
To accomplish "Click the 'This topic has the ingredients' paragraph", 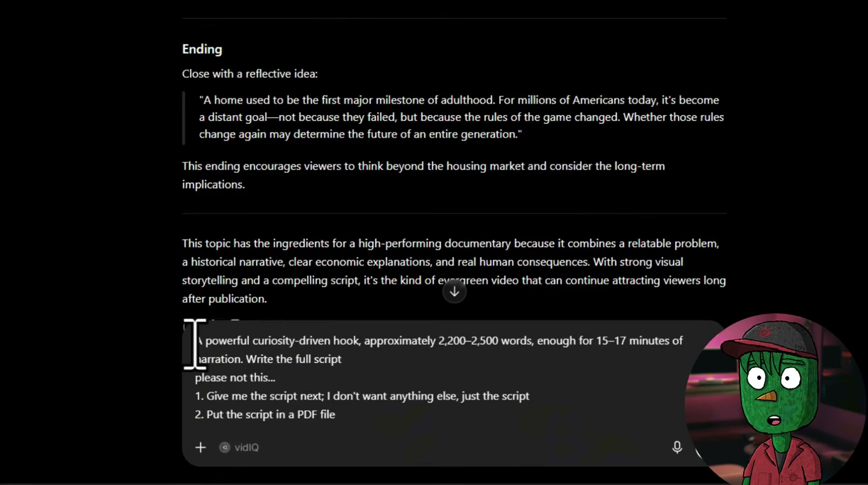I will click(x=454, y=271).
